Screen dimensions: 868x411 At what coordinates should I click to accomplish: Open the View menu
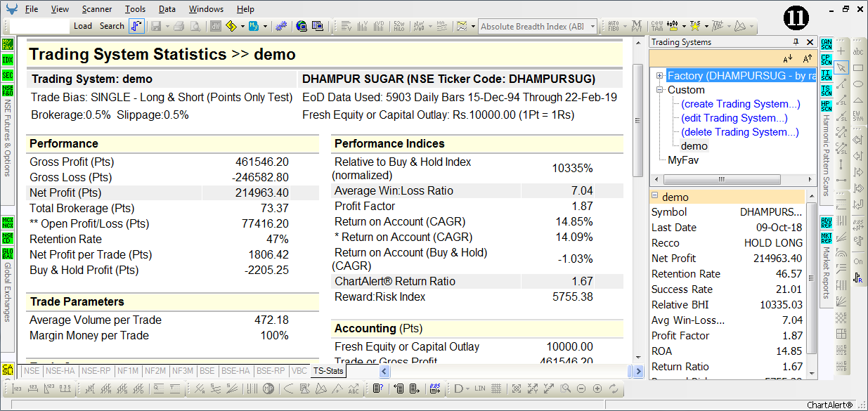(60, 9)
